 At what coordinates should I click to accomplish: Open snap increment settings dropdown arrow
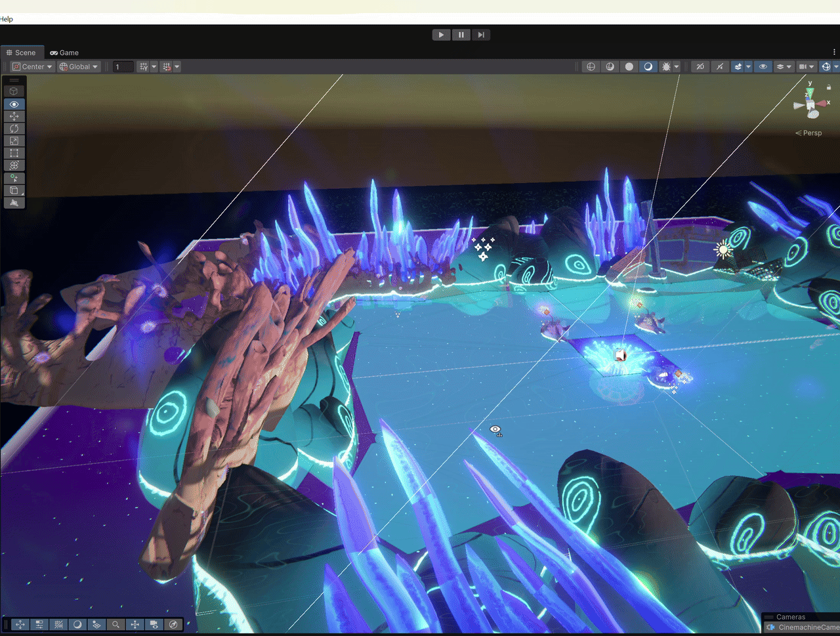(x=177, y=67)
